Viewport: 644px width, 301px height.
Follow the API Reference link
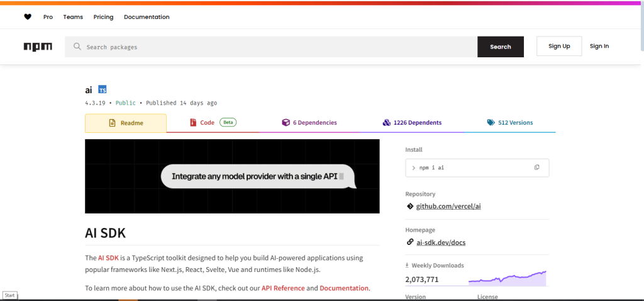pos(283,288)
